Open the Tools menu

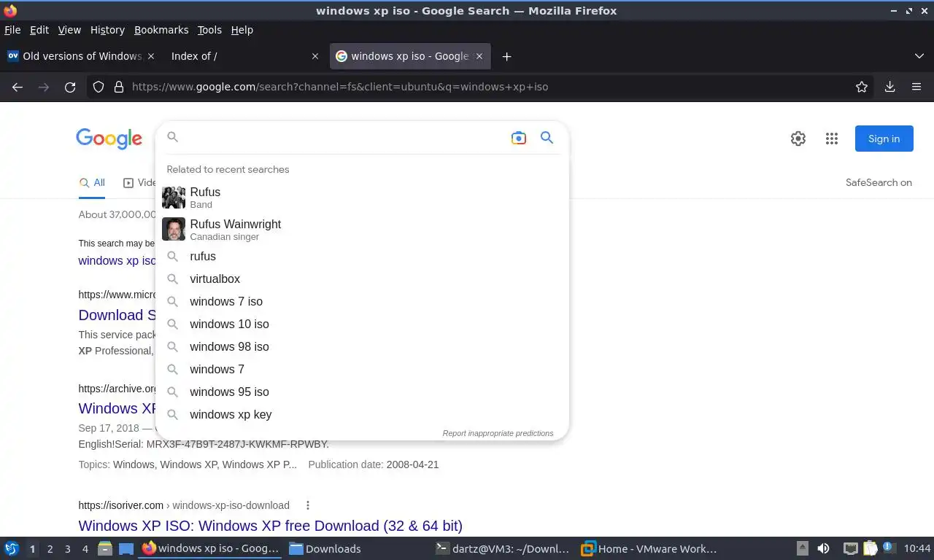pyautogui.click(x=209, y=30)
